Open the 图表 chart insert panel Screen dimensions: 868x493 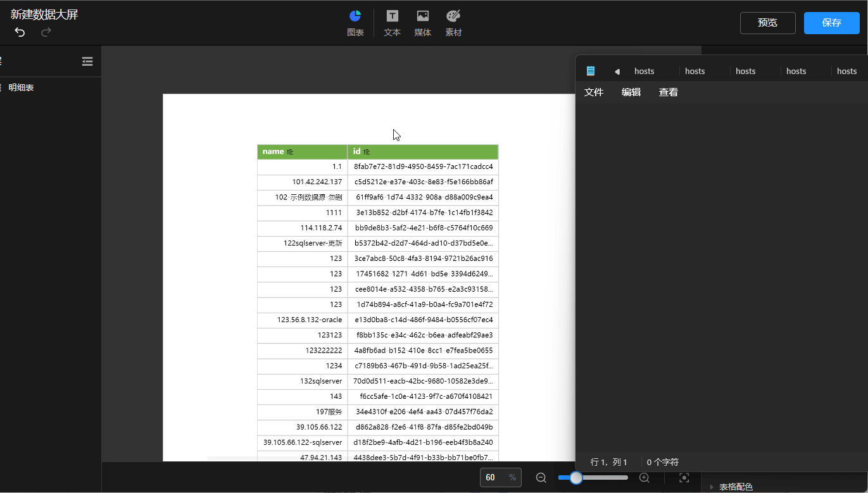click(355, 23)
